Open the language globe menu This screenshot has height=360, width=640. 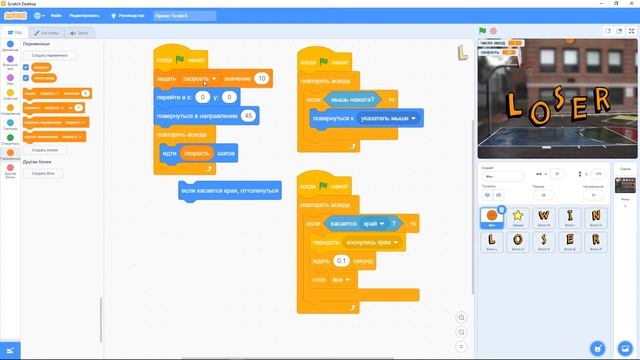click(x=39, y=16)
